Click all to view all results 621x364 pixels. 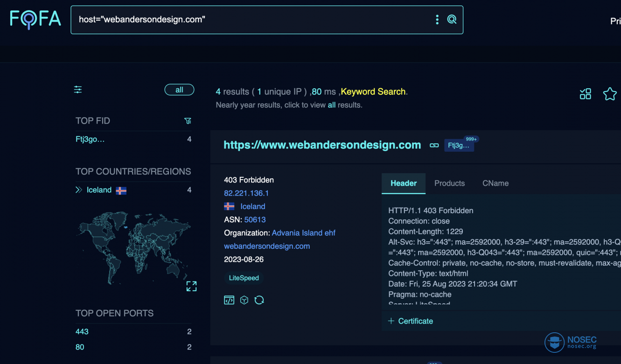coord(332,105)
